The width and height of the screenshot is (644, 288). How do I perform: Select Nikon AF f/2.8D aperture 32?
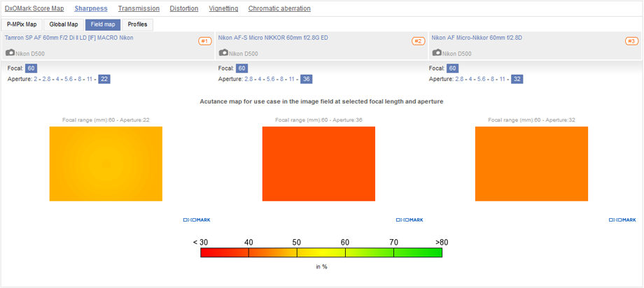[x=517, y=79]
